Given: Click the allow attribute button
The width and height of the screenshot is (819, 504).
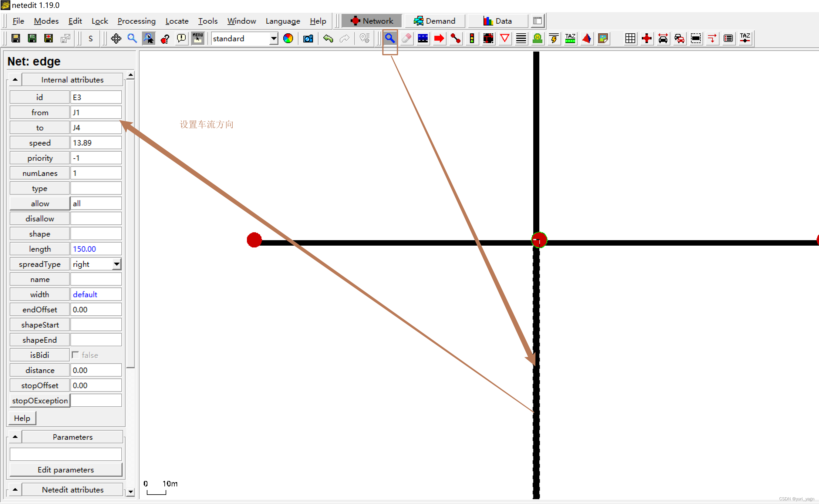Looking at the screenshot, I should (40, 204).
